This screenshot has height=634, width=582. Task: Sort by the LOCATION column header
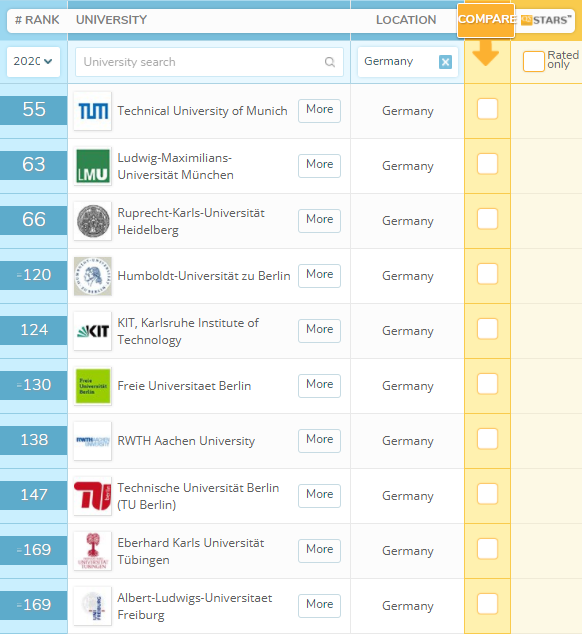tap(406, 20)
